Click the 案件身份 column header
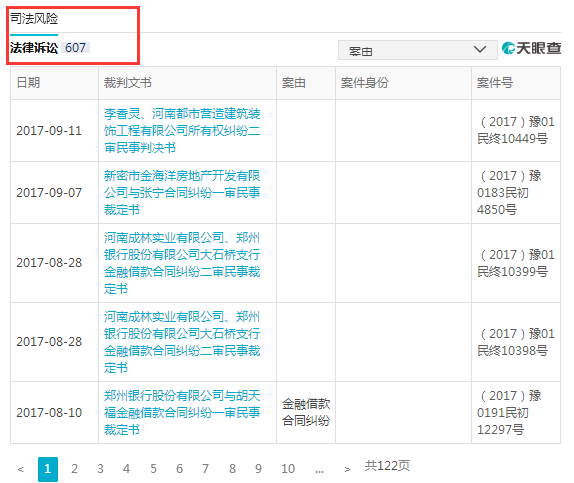 (364, 83)
